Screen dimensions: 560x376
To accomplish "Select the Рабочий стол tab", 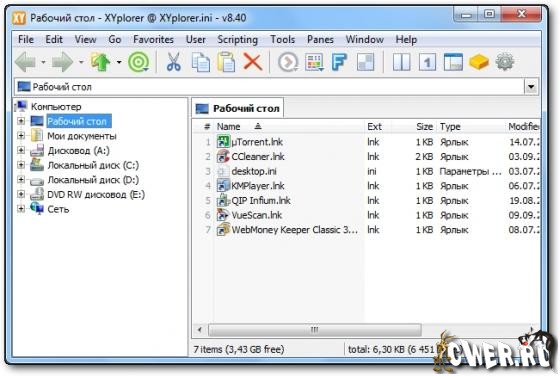I will pos(238,108).
